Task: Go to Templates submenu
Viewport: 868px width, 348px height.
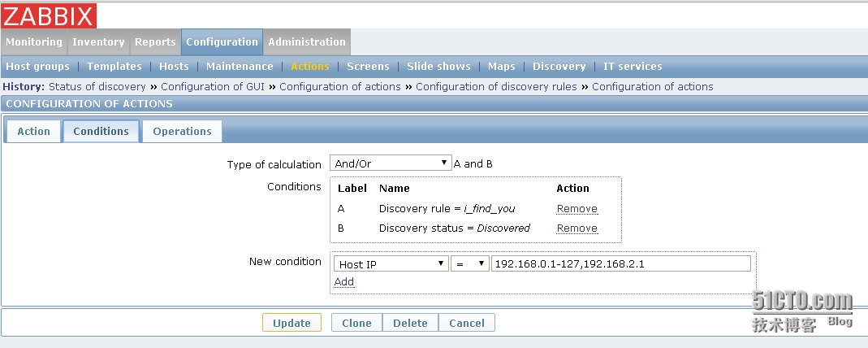Action: pyautogui.click(x=114, y=67)
